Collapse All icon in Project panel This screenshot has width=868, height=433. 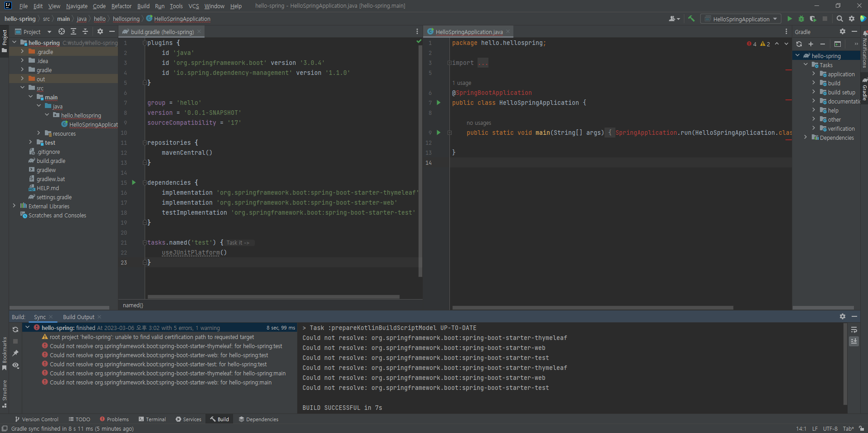pyautogui.click(x=85, y=31)
